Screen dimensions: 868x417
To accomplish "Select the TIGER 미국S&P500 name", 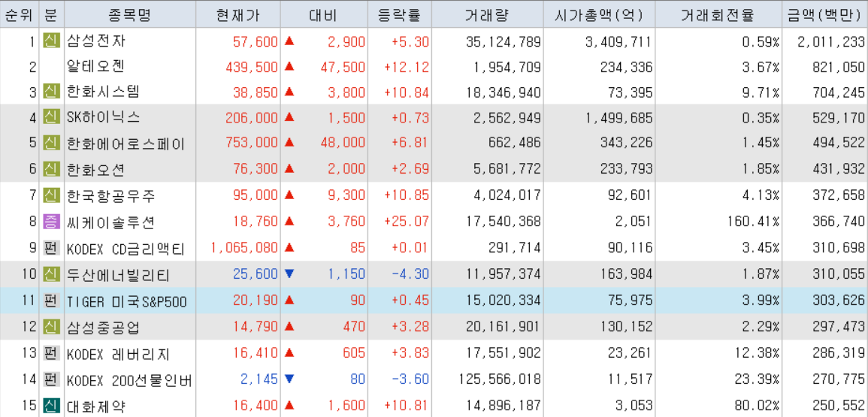I will pos(127,301).
